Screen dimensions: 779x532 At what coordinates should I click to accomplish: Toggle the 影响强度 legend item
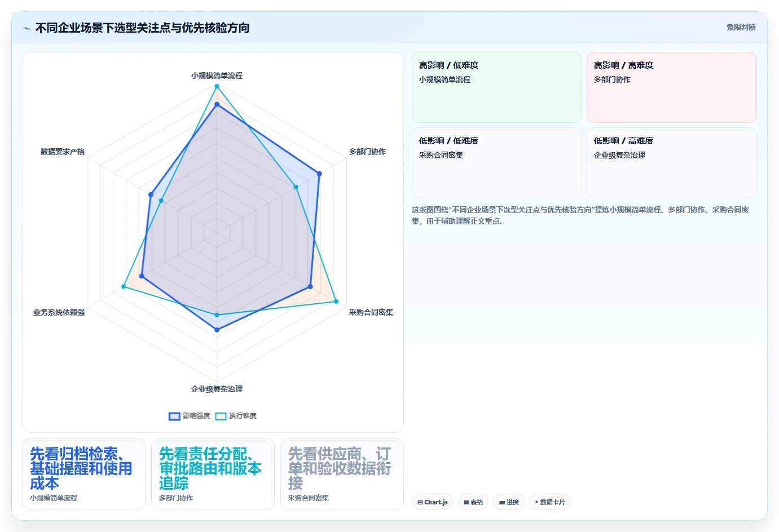click(190, 416)
